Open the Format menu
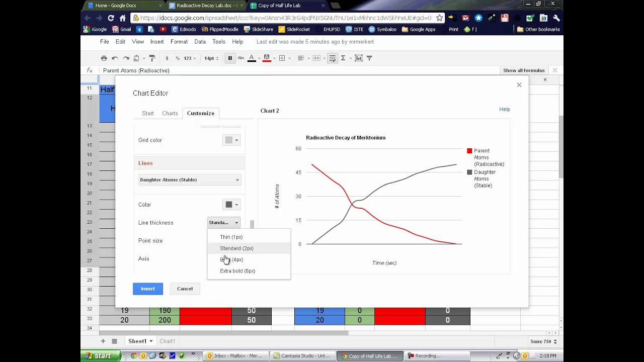644x362 pixels. click(x=179, y=42)
